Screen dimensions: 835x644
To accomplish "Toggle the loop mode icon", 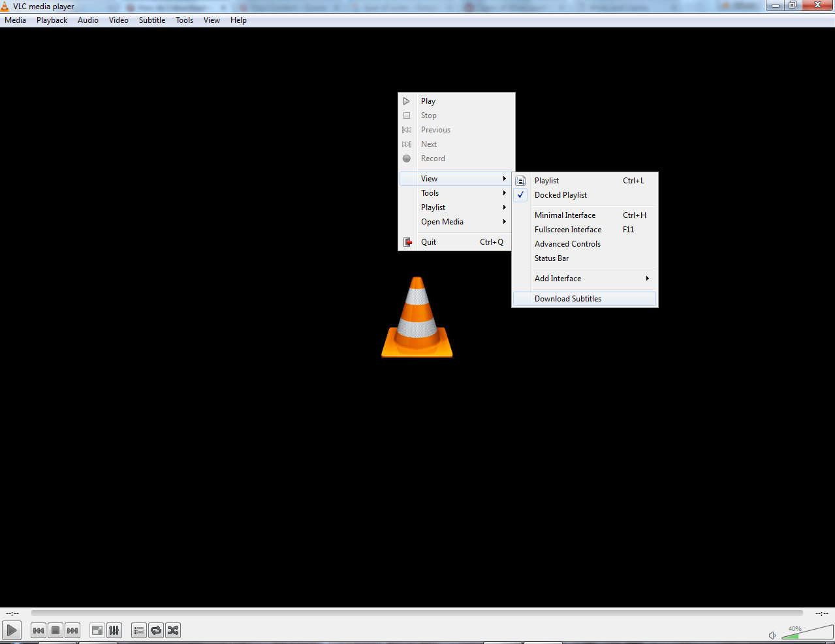I will tap(156, 630).
